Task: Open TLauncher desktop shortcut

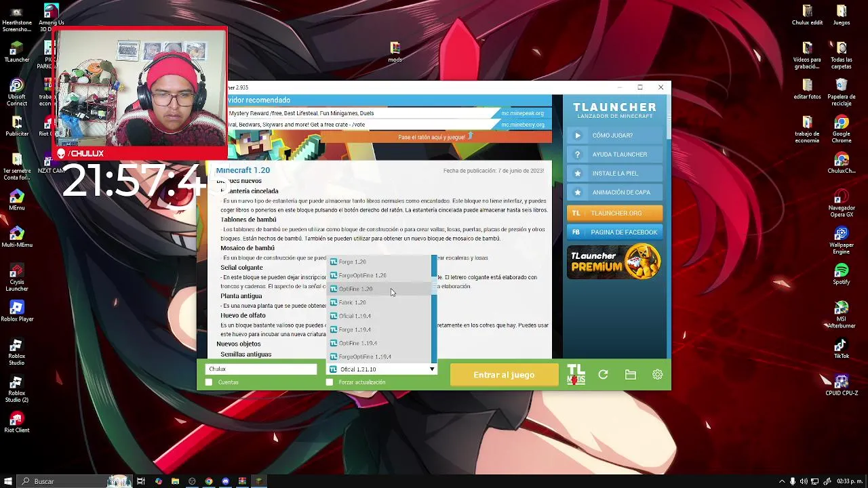Action: pyautogui.click(x=16, y=52)
